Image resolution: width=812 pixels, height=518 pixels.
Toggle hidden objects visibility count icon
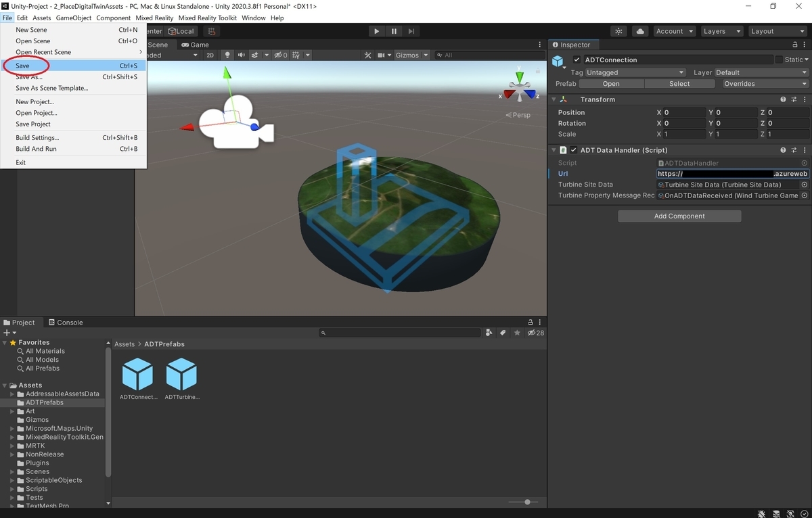(x=281, y=55)
